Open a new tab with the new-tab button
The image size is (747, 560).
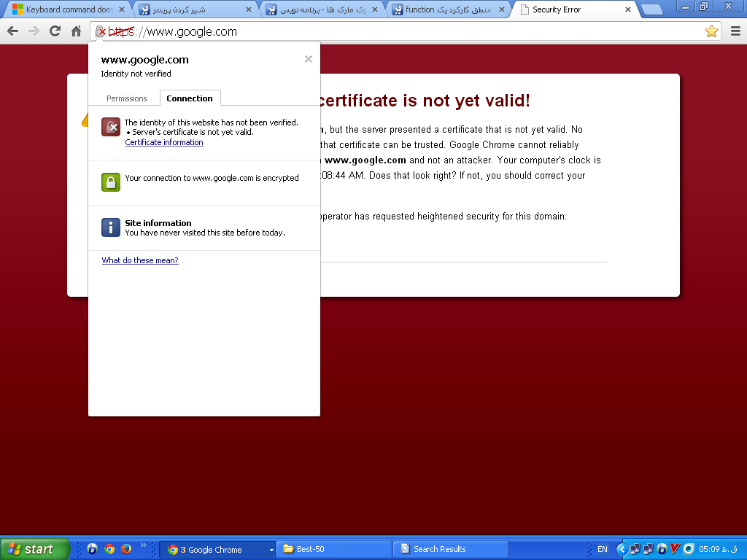click(x=651, y=9)
